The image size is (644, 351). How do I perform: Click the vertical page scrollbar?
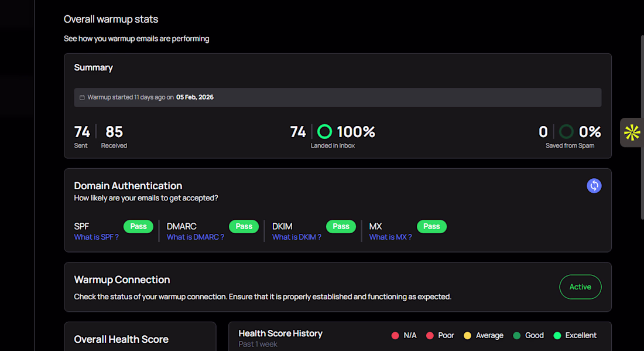[642, 127]
